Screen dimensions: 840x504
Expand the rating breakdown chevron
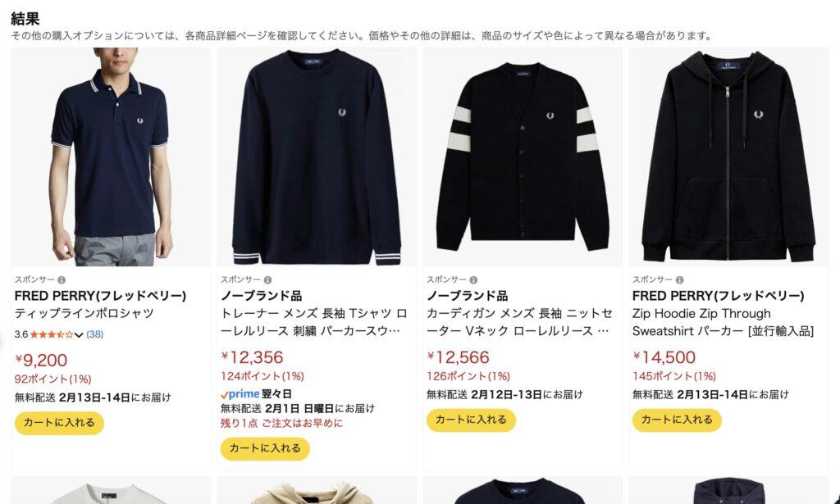point(79,335)
